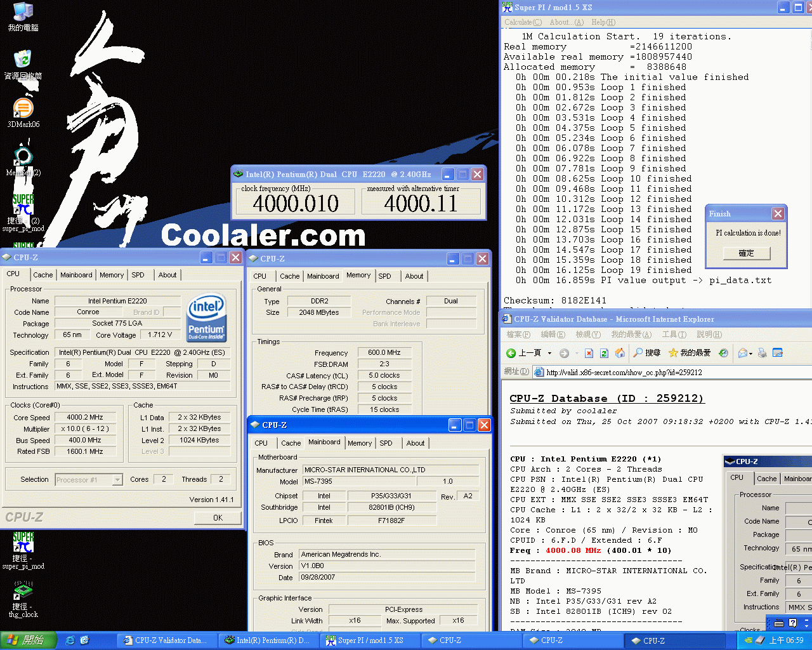The width and height of the screenshot is (812, 650).
Task: Open the IE Search (搜尋) tool
Action: click(647, 353)
